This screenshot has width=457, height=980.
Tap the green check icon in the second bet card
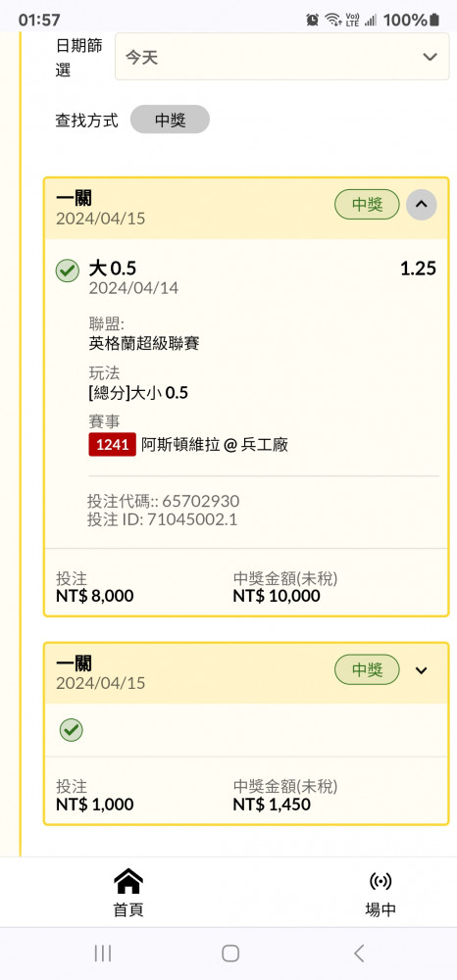(72, 729)
